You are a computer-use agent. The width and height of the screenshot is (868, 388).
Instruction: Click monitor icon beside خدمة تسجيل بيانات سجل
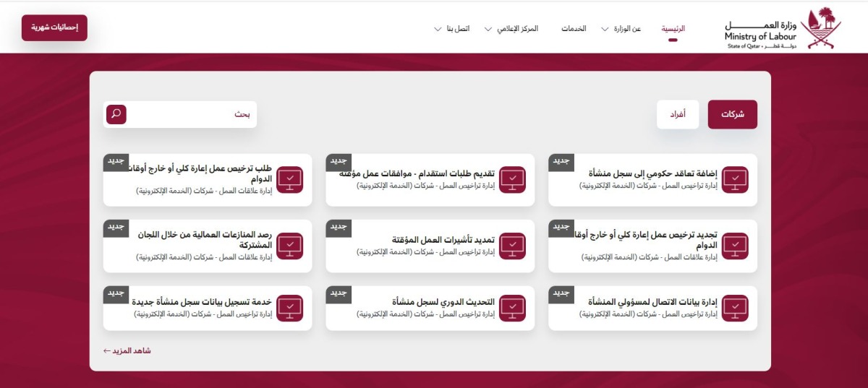[x=290, y=308]
